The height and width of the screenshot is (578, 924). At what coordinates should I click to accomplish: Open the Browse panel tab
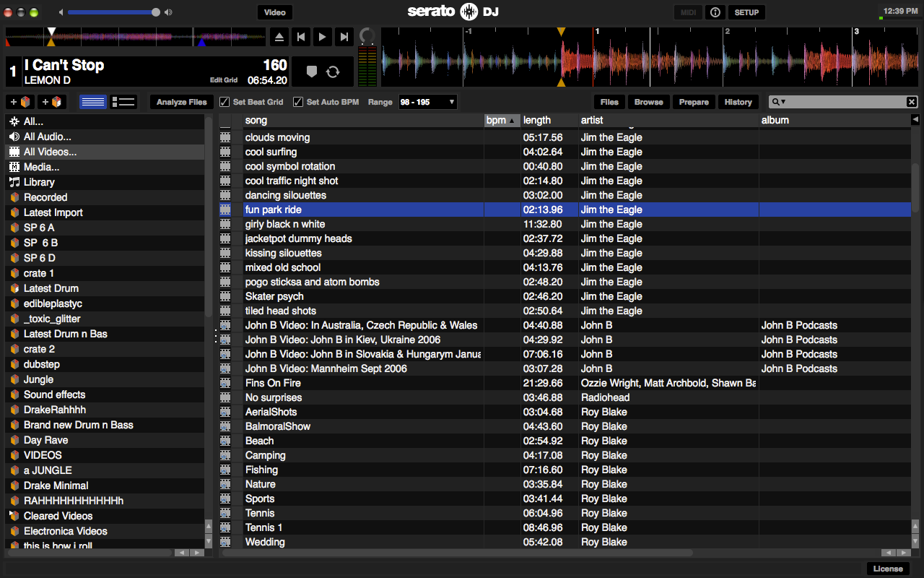point(648,102)
